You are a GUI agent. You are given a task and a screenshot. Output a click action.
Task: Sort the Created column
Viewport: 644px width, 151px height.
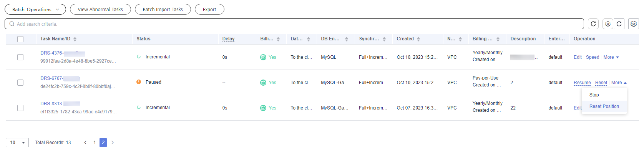click(418, 39)
